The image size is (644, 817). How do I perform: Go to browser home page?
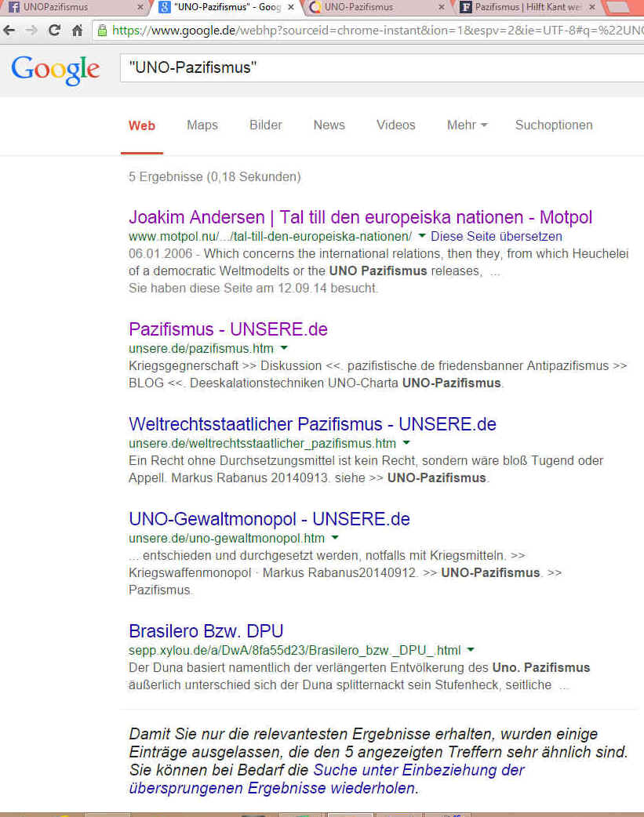click(x=77, y=31)
